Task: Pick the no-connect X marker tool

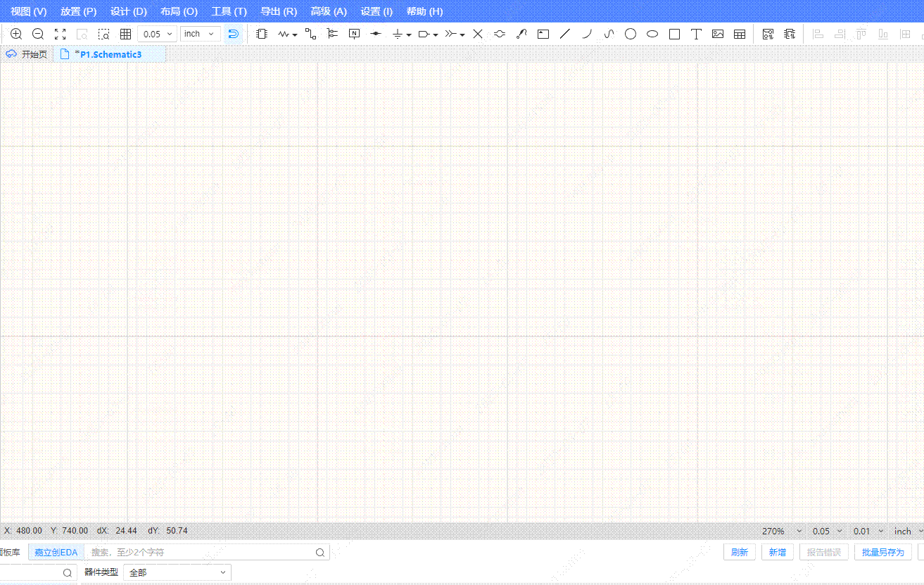Action: point(478,34)
